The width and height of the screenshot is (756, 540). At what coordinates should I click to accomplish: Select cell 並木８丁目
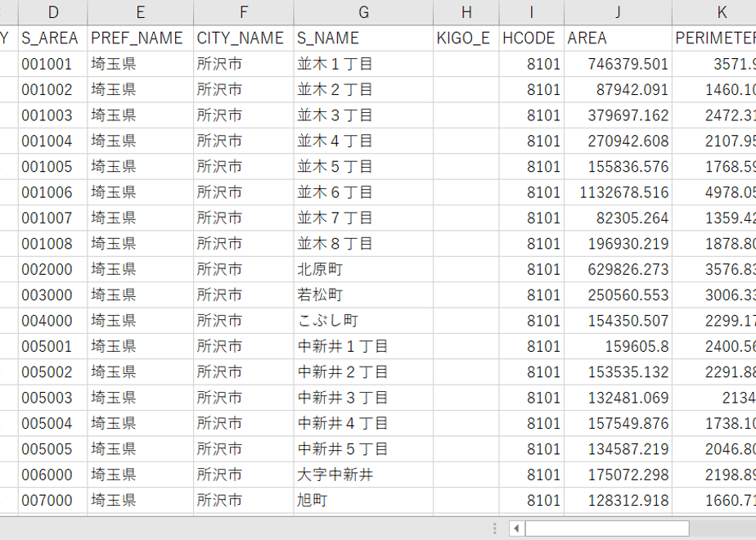click(363, 244)
